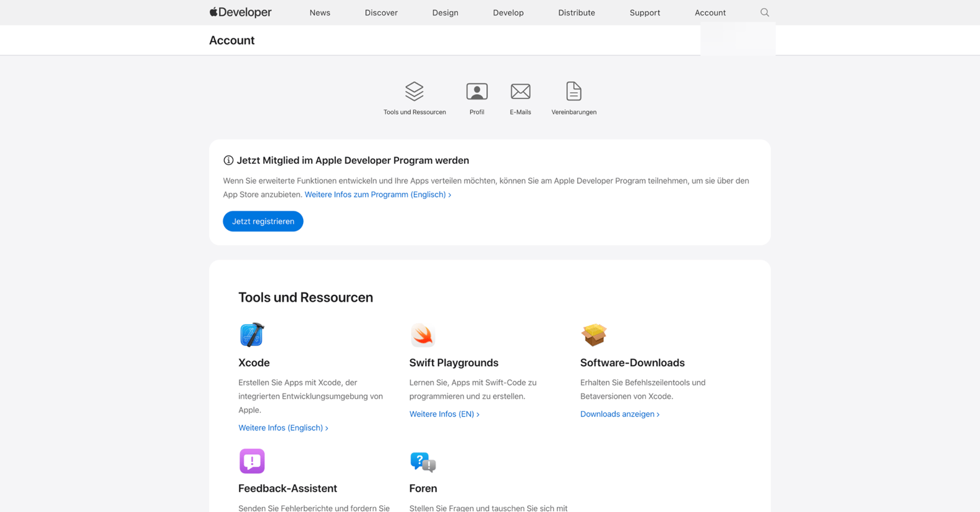Open the Account menu item
Viewport: 980px width, 512px height.
[x=710, y=12]
